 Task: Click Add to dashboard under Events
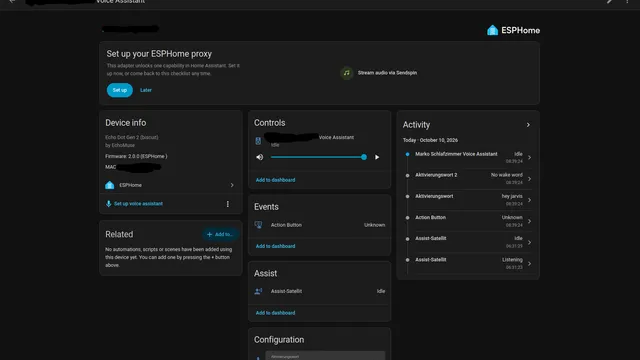click(276, 246)
